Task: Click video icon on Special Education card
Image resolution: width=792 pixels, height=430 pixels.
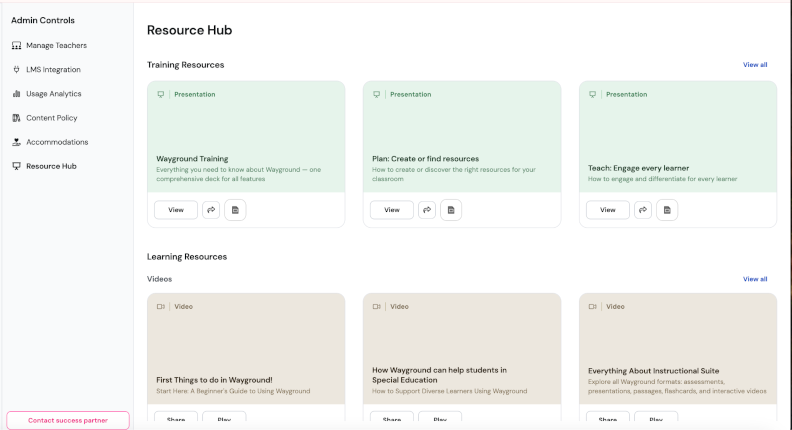Action: (376, 307)
